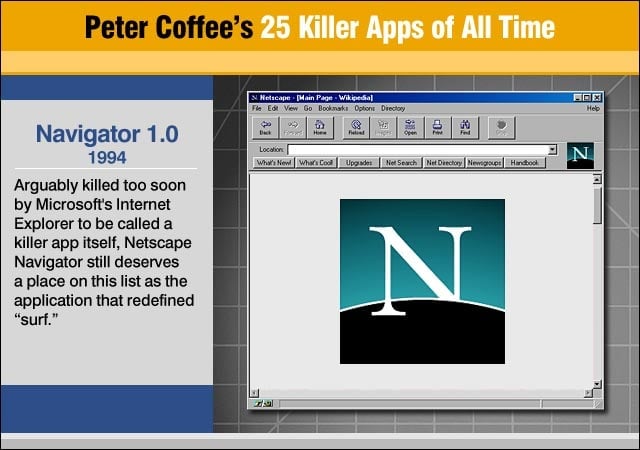Click the horizontal scrollbar right arrow
Viewport: 640px width, 450px height.
pyautogui.click(x=588, y=393)
